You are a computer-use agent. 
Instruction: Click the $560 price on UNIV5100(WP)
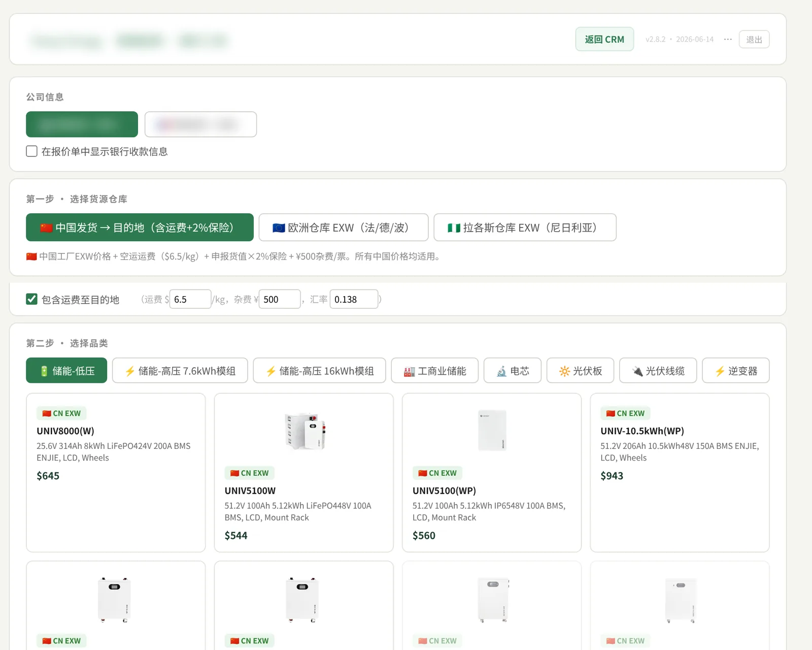pyautogui.click(x=424, y=536)
